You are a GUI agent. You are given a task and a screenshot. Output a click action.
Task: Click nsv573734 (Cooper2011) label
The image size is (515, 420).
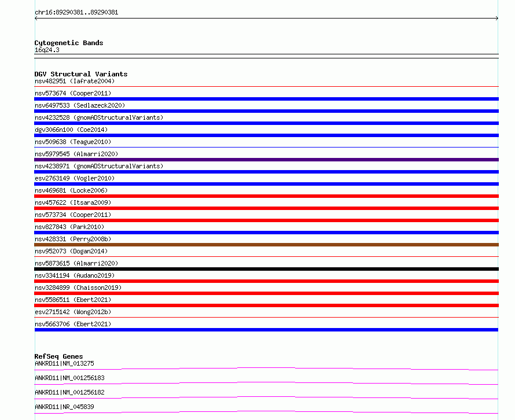pyautogui.click(x=73, y=215)
